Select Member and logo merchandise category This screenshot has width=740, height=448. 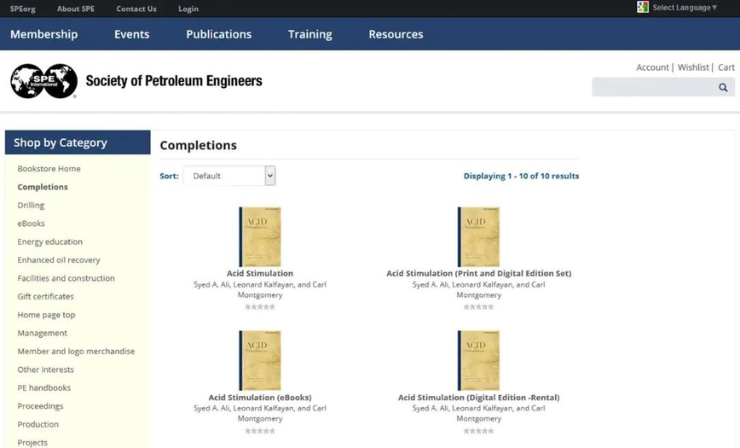[x=76, y=351]
